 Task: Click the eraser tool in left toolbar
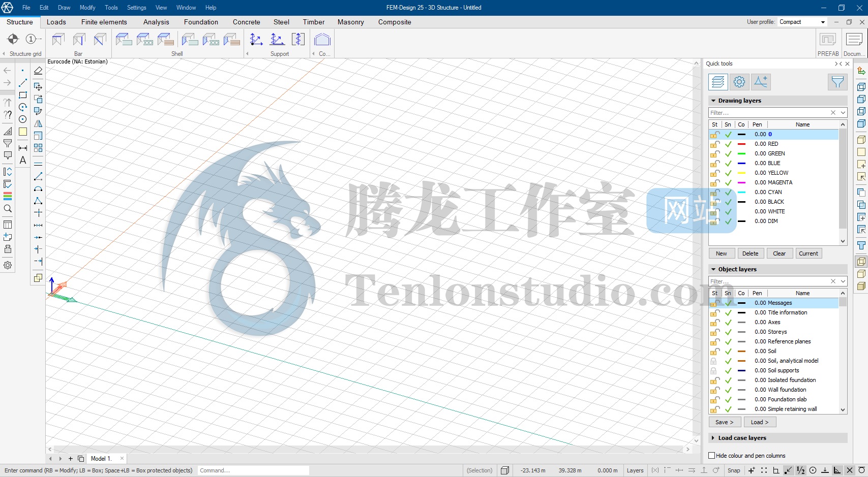[x=38, y=71]
